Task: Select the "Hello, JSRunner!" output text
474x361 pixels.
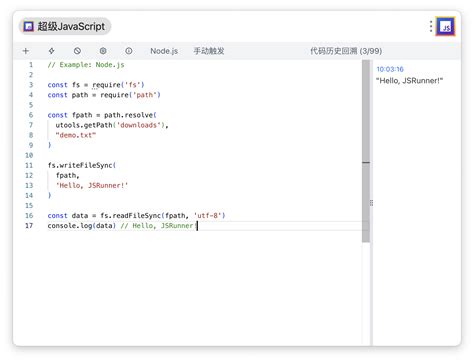Action: [410, 81]
